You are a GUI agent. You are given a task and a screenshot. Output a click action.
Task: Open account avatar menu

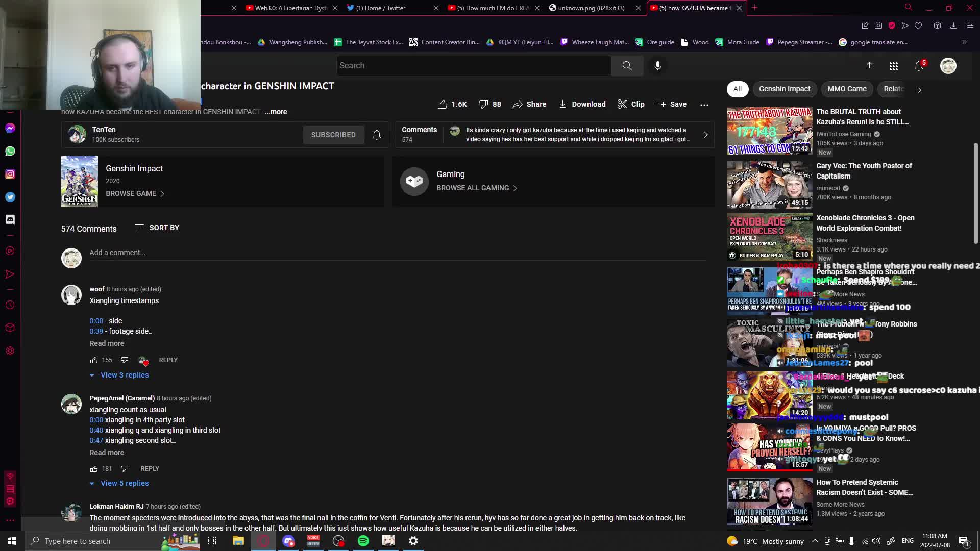948,65
